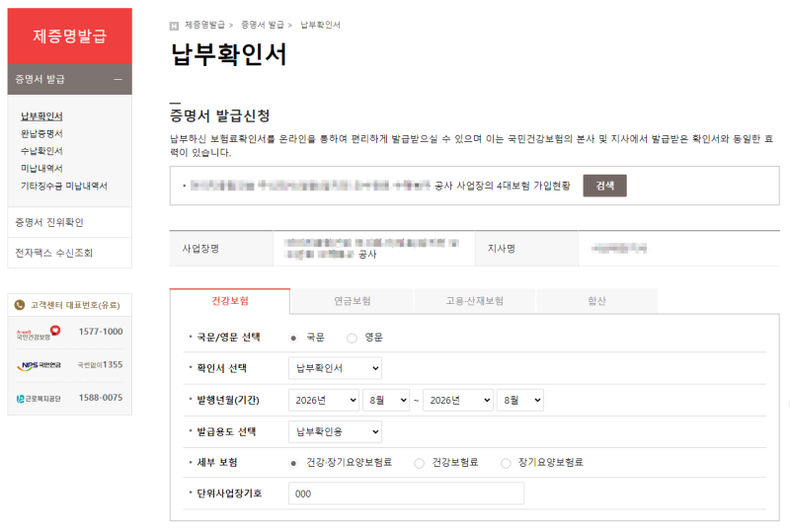The image size is (790, 532).
Task: Select the 국문 radio button
Action: 293,338
